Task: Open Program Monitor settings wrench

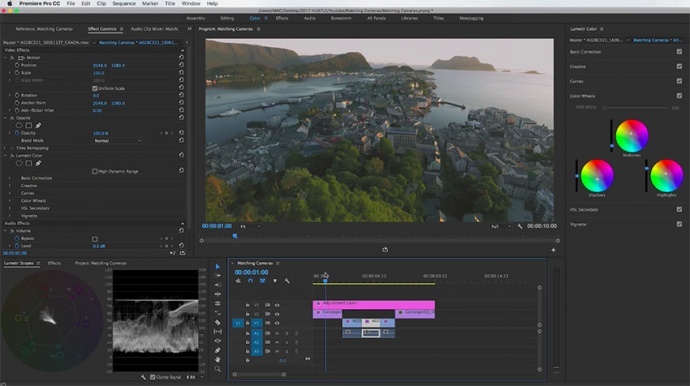Action: point(520,226)
